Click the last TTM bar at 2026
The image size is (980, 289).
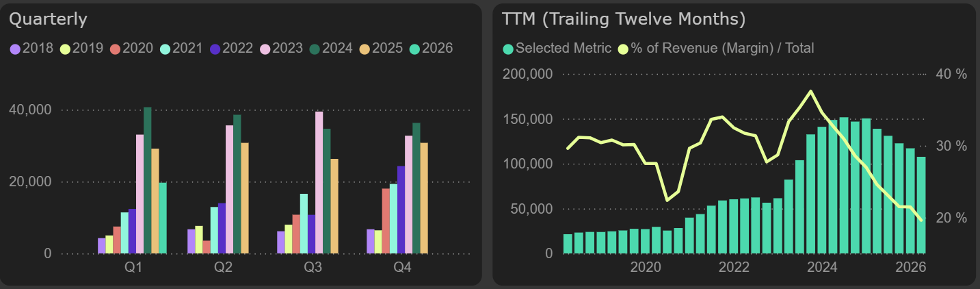point(921,205)
